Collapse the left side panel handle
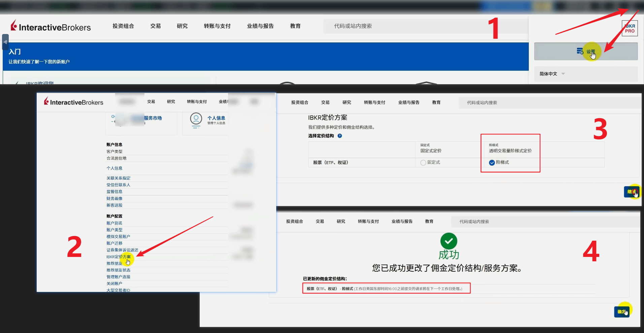 click(5, 42)
